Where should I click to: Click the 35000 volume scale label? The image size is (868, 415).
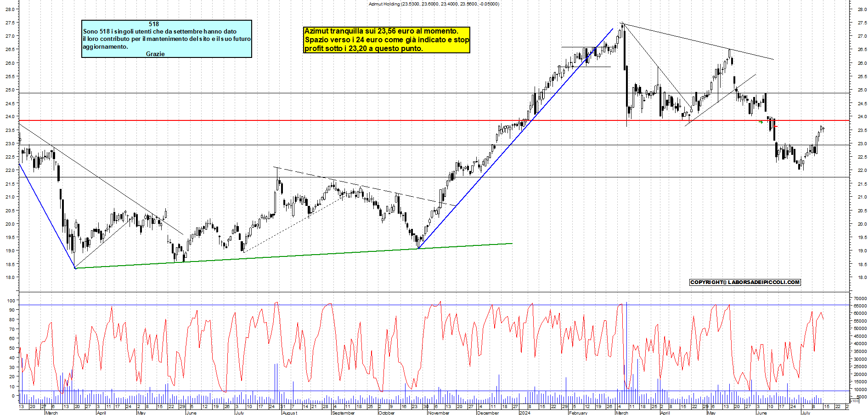[860, 351]
